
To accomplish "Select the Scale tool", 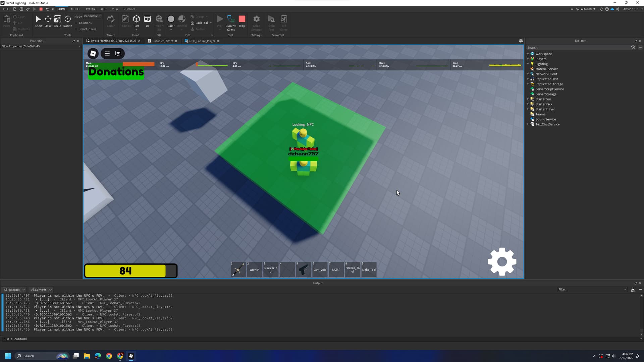I will (x=57, y=21).
